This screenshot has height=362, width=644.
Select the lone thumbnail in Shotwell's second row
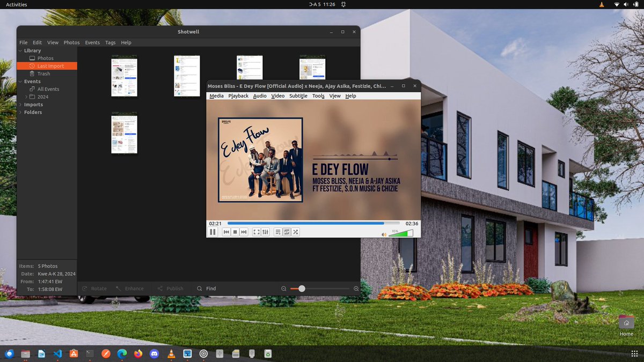(124, 134)
